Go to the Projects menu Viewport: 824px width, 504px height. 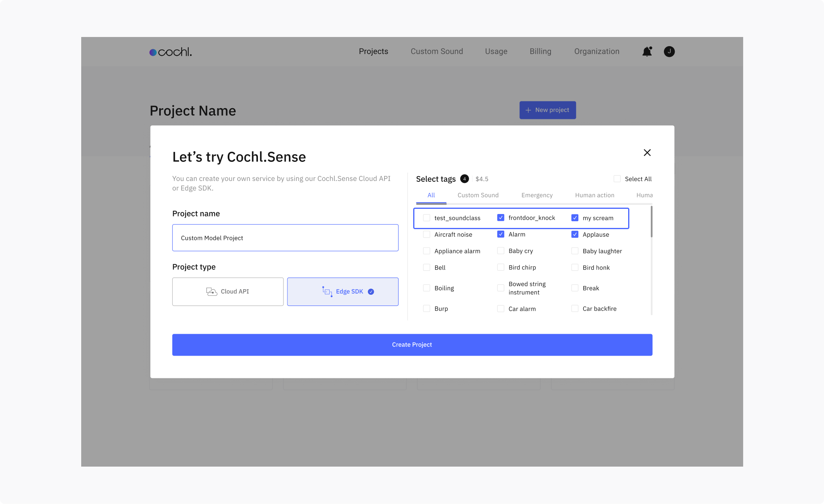(373, 51)
